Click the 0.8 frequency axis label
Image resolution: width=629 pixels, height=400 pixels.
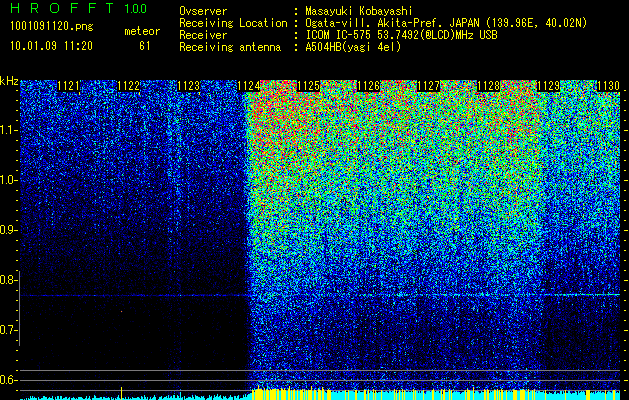[x=7, y=280]
